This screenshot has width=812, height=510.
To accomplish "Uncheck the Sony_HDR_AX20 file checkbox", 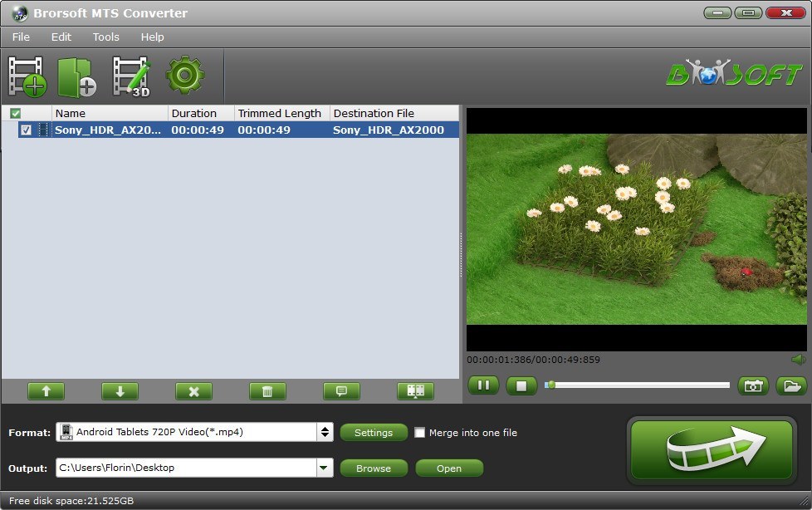I will click(26, 130).
